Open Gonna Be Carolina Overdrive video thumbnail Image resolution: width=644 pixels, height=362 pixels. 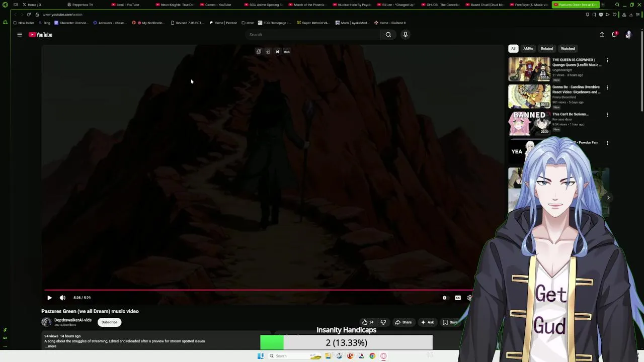[x=529, y=97]
